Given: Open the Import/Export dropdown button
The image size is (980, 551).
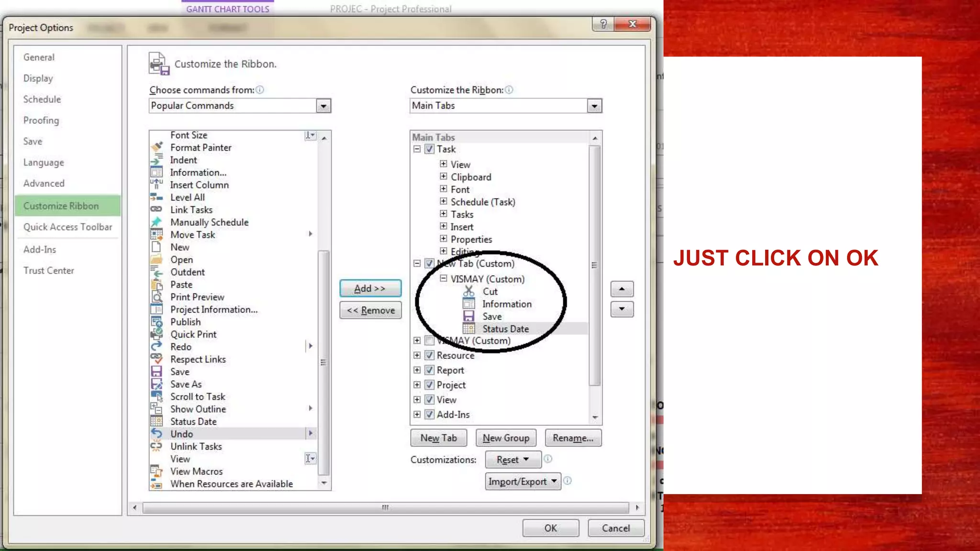Looking at the screenshot, I should click(x=523, y=481).
